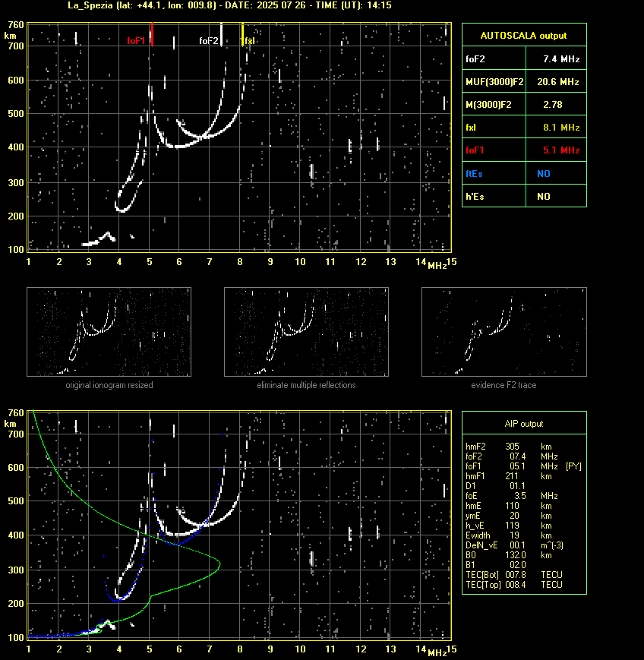This screenshot has height=660, width=644.
Task: Click the hmE 110 km row
Action: tap(509, 506)
